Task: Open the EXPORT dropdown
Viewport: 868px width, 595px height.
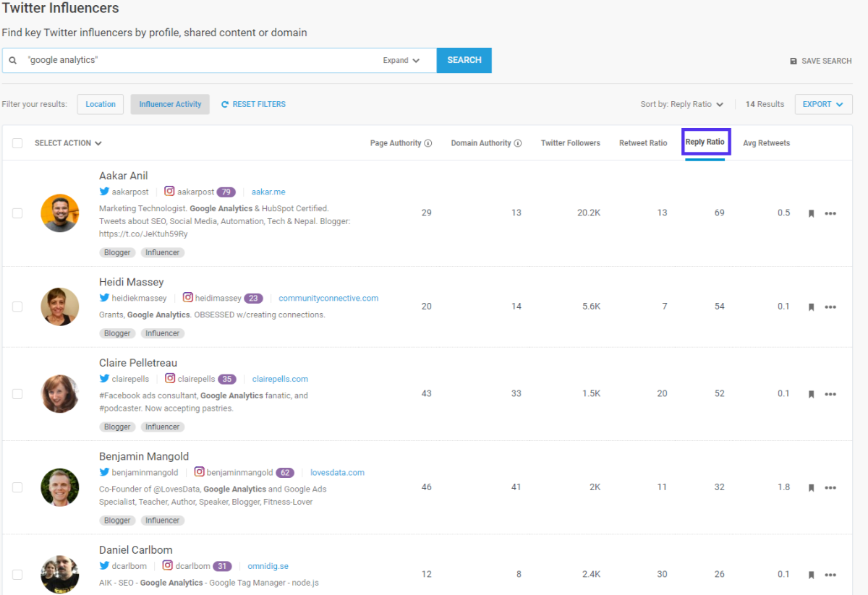Action: click(823, 104)
